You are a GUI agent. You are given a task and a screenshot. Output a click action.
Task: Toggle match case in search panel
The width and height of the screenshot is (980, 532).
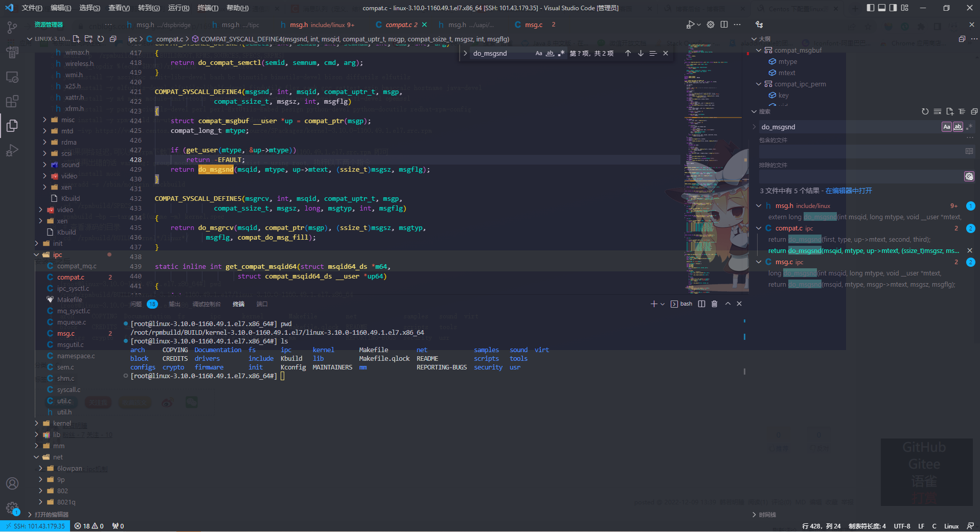947,127
